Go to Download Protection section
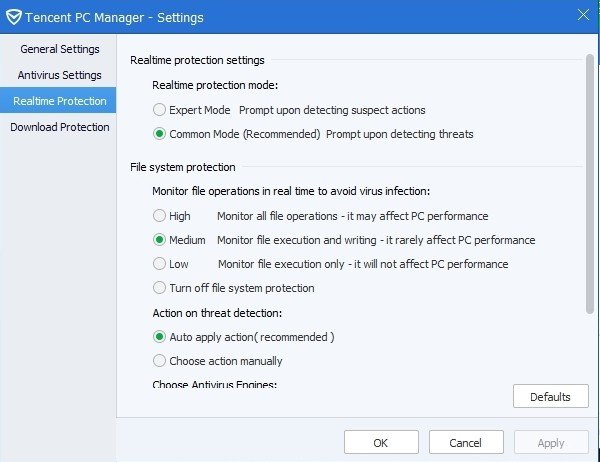 (59, 127)
